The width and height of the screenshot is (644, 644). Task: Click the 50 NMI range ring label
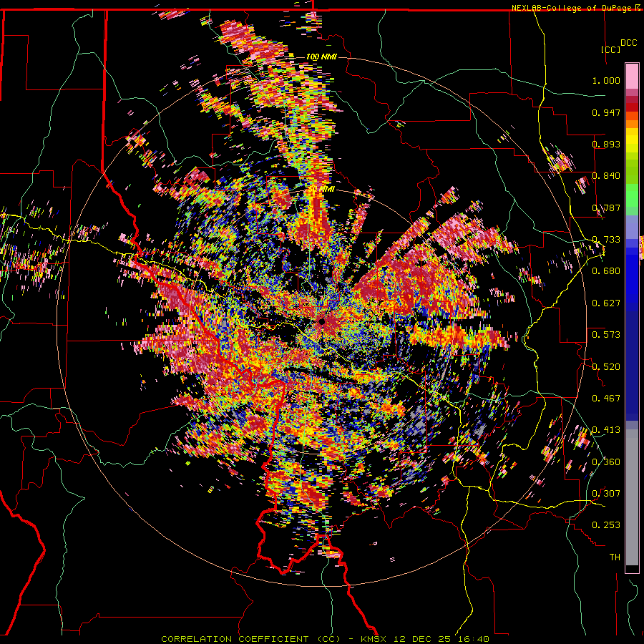[x=321, y=189]
